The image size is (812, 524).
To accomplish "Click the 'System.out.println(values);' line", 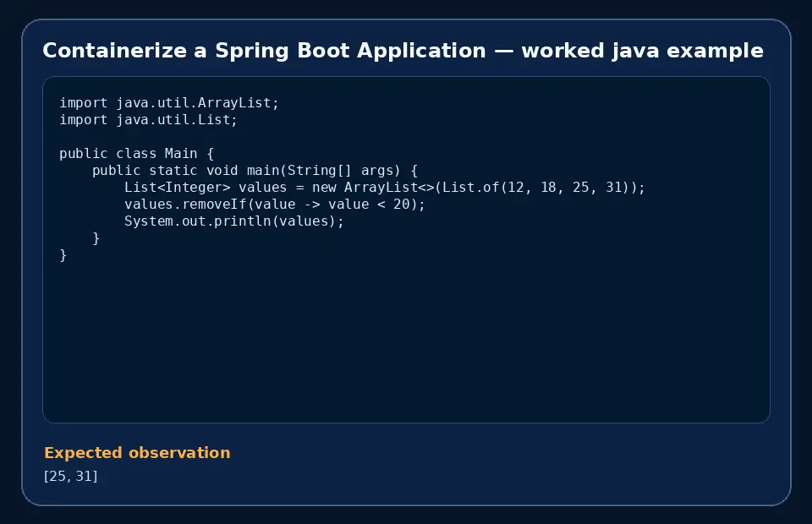I will tap(234, 221).
